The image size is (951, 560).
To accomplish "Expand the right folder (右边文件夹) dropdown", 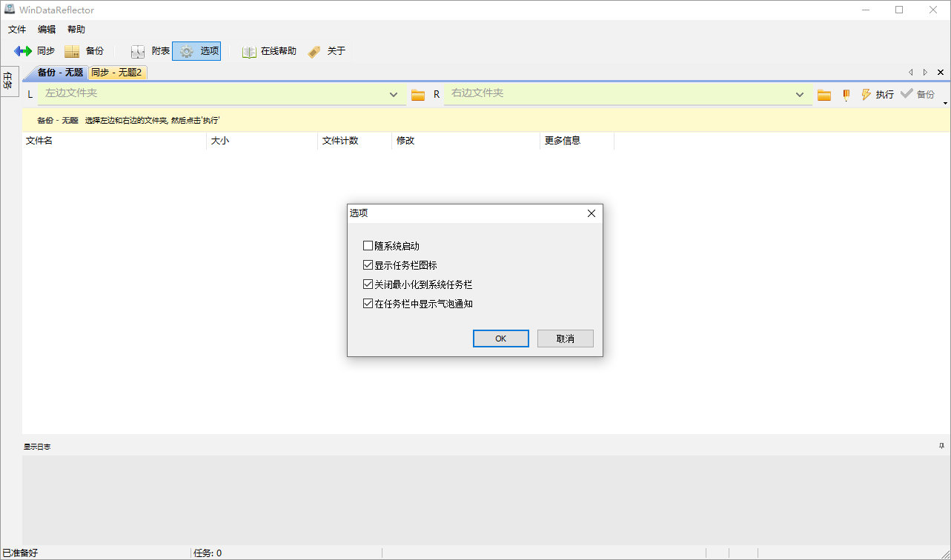I will click(x=800, y=95).
